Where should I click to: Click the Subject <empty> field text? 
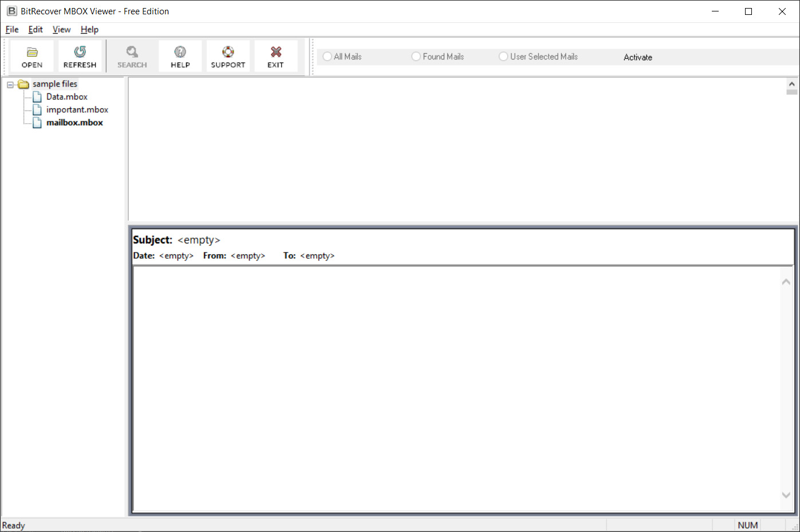tap(199, 240)
